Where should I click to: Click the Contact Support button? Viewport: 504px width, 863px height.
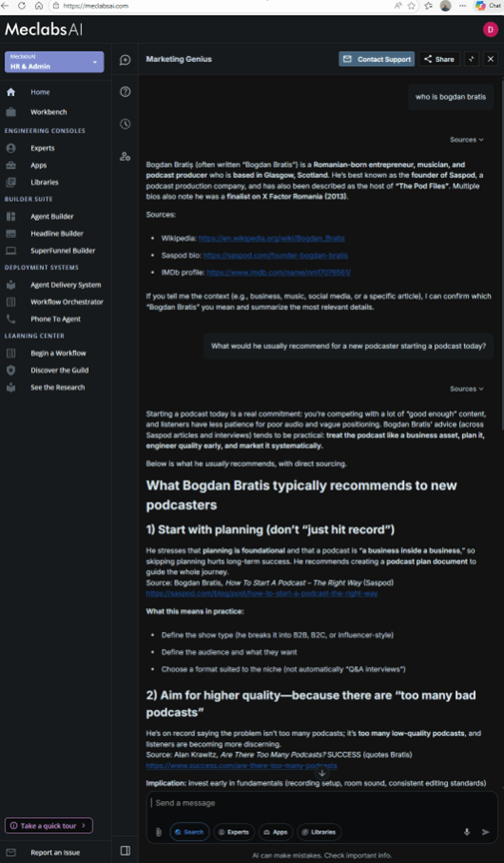(377, 59)
